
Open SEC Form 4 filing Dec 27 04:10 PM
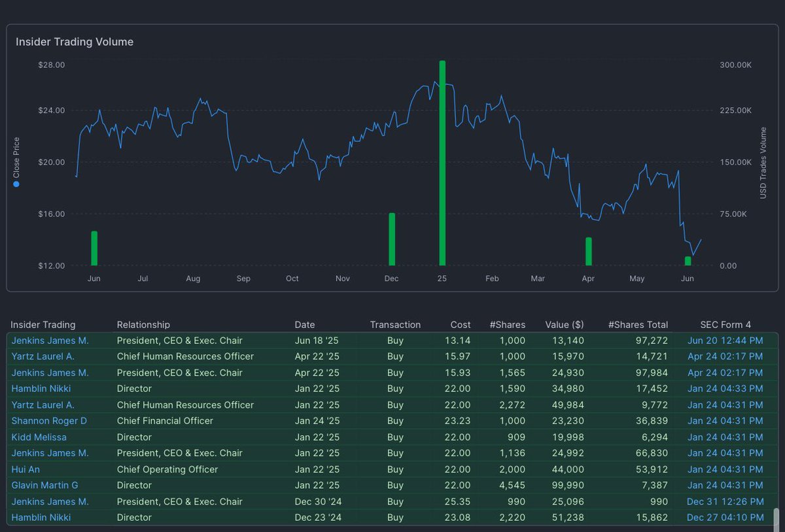(x=725, y=517)
